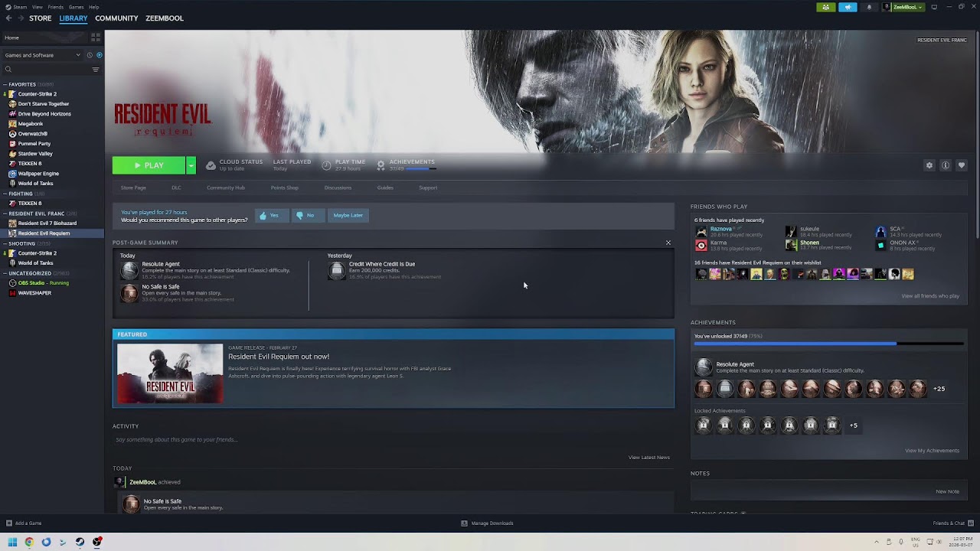Viewport: 980px width, 551px height.
Task: Switch to the Community tab
Action: coord(116,18)
